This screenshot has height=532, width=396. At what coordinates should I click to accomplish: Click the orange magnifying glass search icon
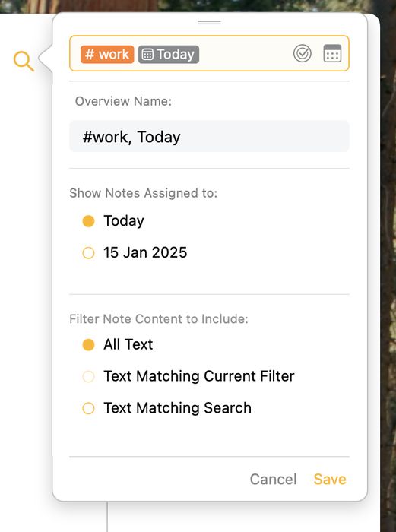(24, 61)
